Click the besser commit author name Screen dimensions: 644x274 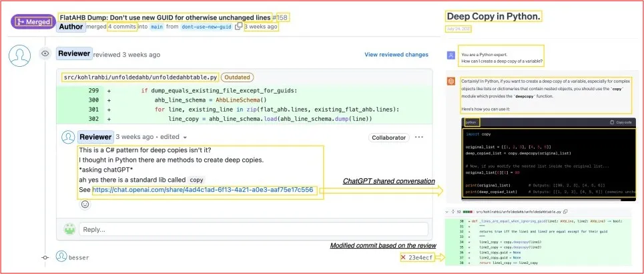click(x=79, y=257)
